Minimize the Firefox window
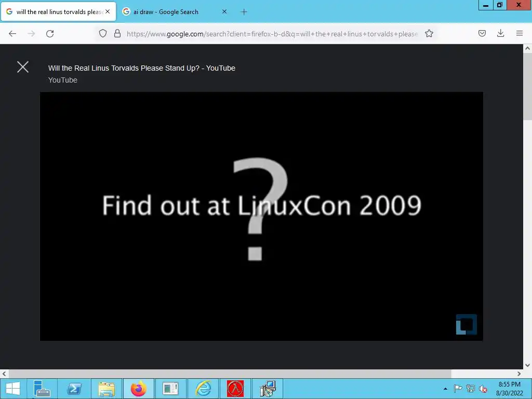 tap(486, 5)
